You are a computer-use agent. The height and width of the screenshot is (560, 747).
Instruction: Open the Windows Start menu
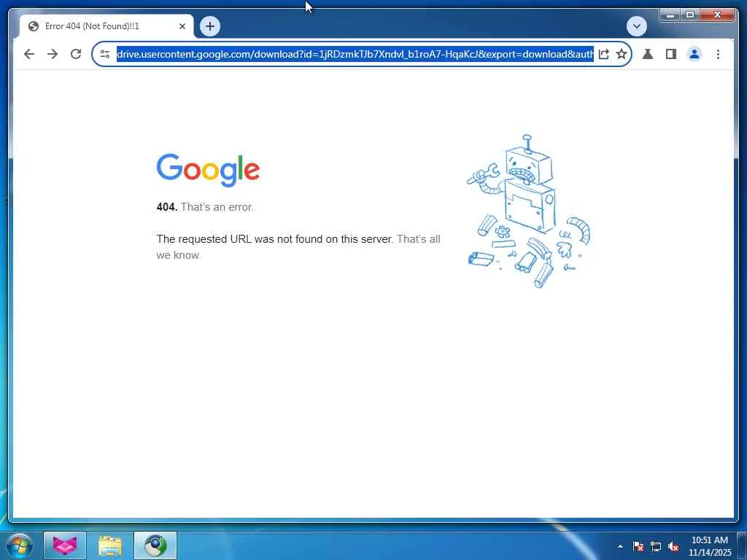[x=20, y=545]
